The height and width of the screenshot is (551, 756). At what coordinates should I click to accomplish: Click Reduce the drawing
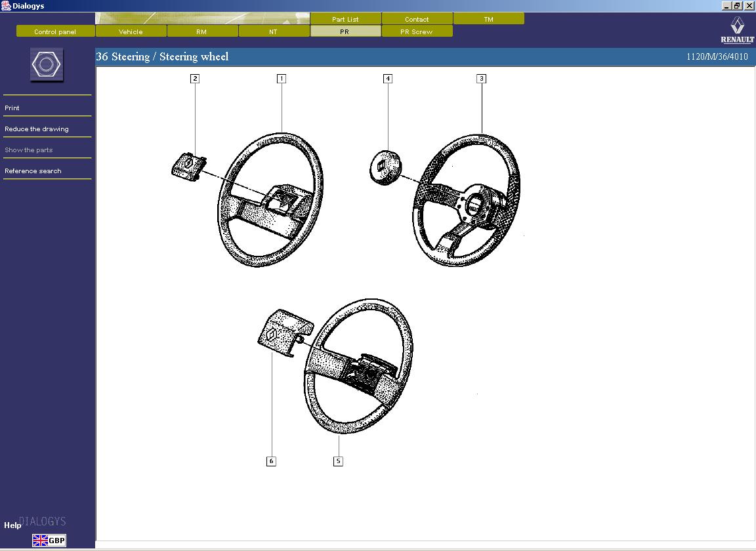[x=37, y=129]
